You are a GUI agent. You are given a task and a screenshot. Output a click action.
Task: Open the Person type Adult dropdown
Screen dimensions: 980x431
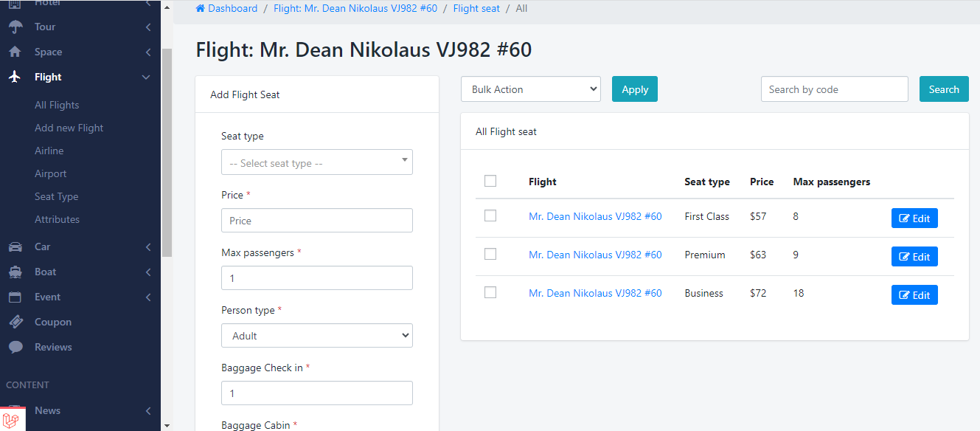(317, 336)
